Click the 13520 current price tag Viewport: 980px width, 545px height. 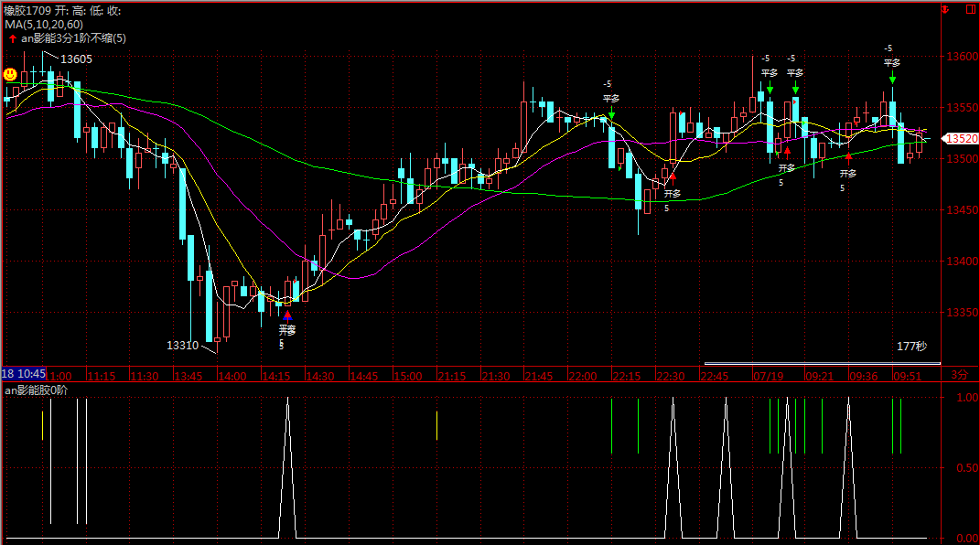pyautogui.click(x=962, y=139)
